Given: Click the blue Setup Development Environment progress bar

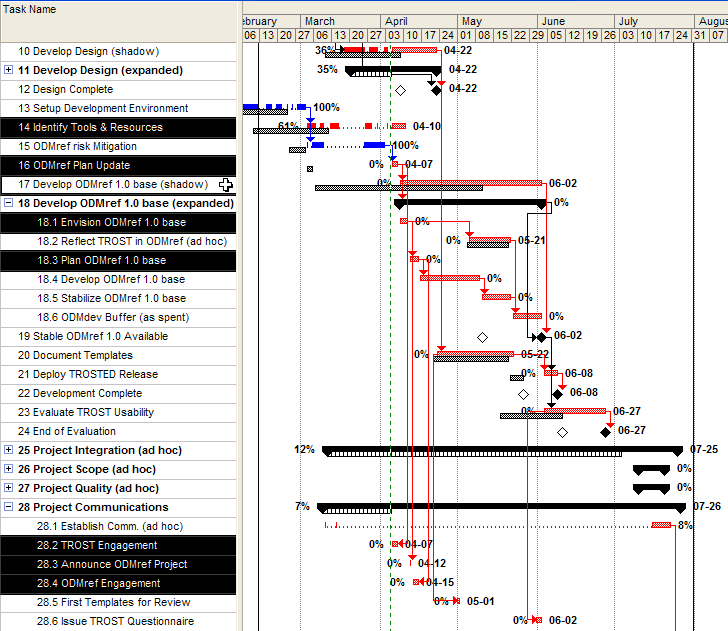Looking at the screenshot, I should click(275, 107).
